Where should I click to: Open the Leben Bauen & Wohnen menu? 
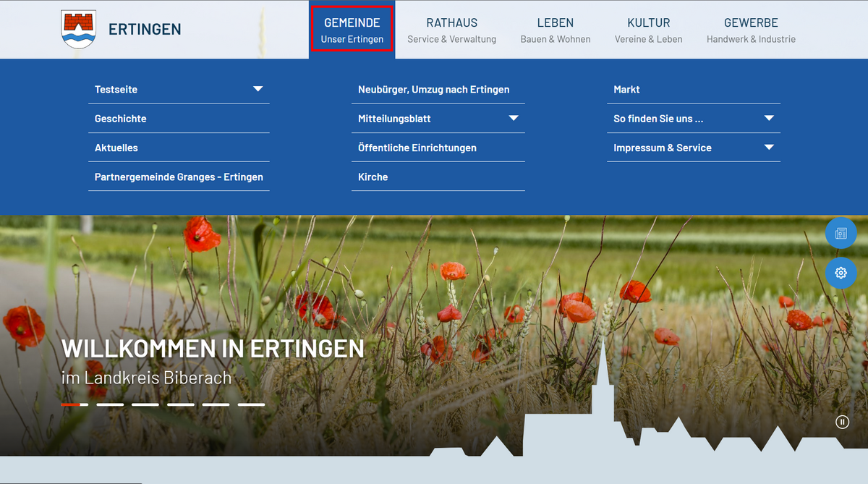click(556, 30)
